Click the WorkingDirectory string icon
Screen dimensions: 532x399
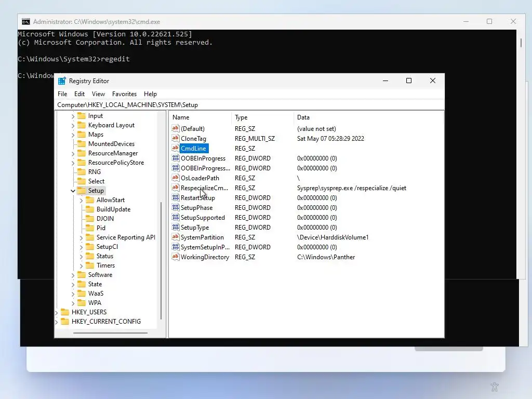(176, 256)
